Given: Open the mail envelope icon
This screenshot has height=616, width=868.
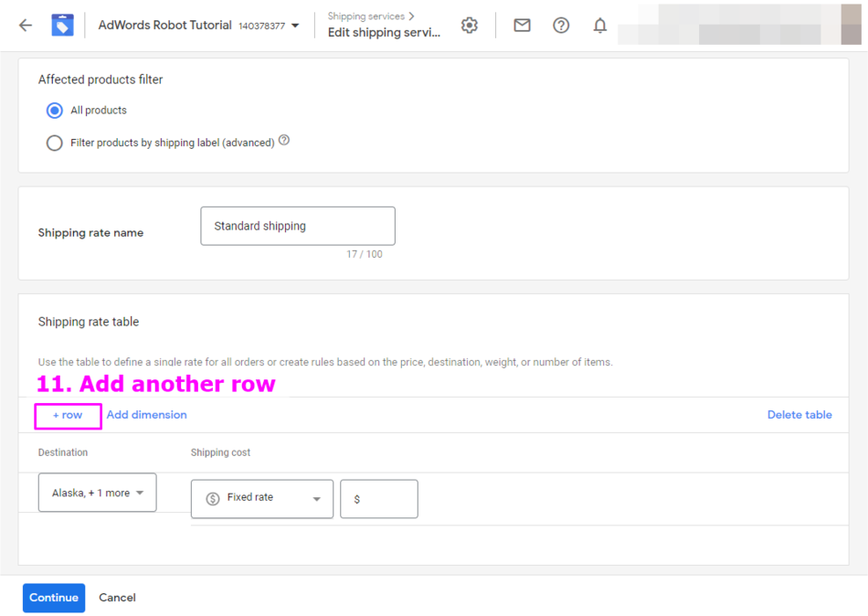Looking at the screenshot, I should point(522,26).
